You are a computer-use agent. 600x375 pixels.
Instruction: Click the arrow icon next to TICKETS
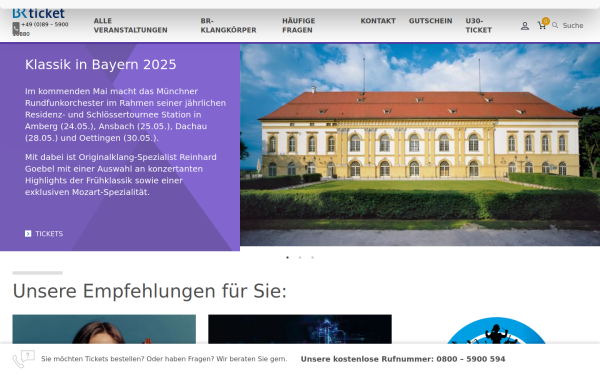[28, 233]
